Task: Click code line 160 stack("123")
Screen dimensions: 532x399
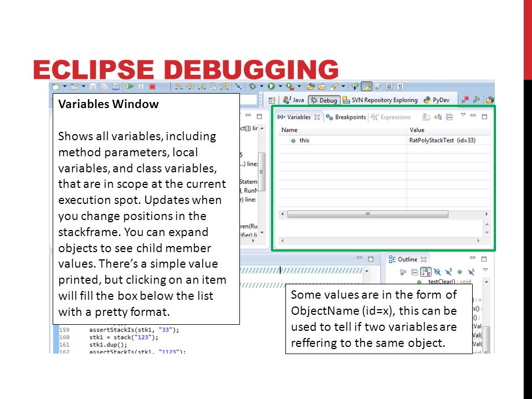Action: (x=124, y=337)
